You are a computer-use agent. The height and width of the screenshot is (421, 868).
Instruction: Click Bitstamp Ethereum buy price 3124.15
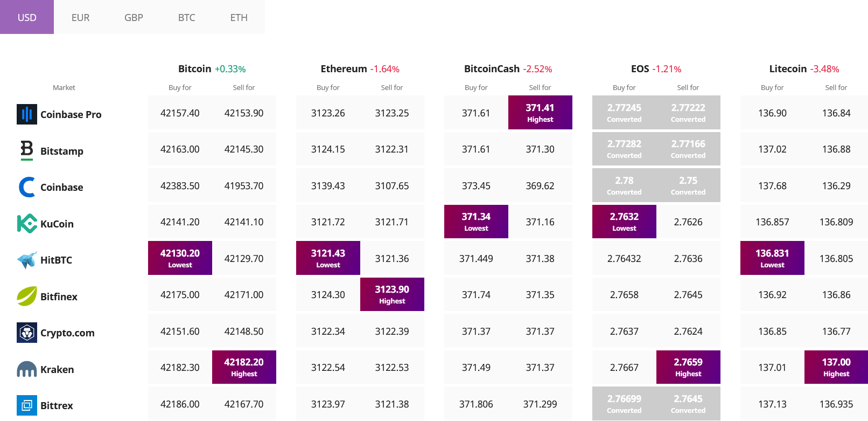tap(328, 149)
